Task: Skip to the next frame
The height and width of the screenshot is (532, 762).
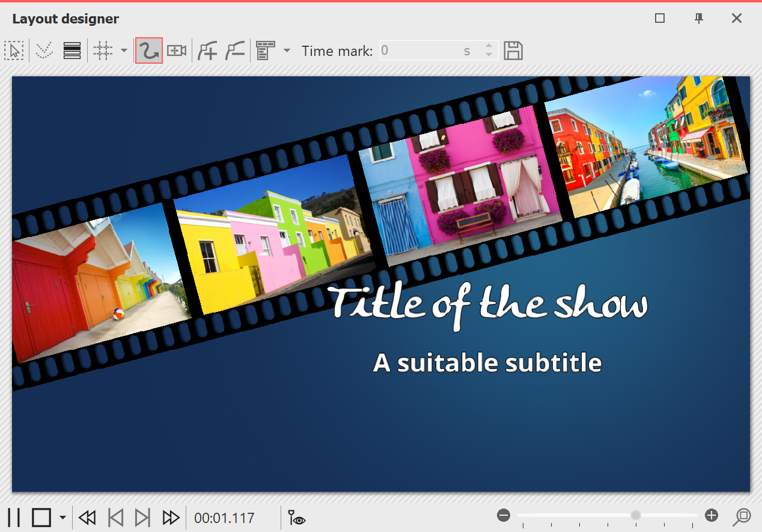Action: coord(142,517)
